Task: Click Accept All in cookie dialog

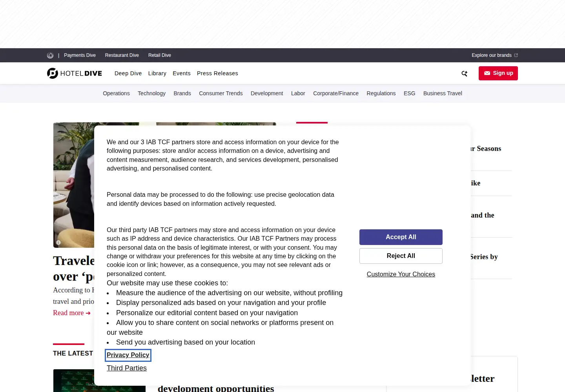Action: click(x=401, y=237)
